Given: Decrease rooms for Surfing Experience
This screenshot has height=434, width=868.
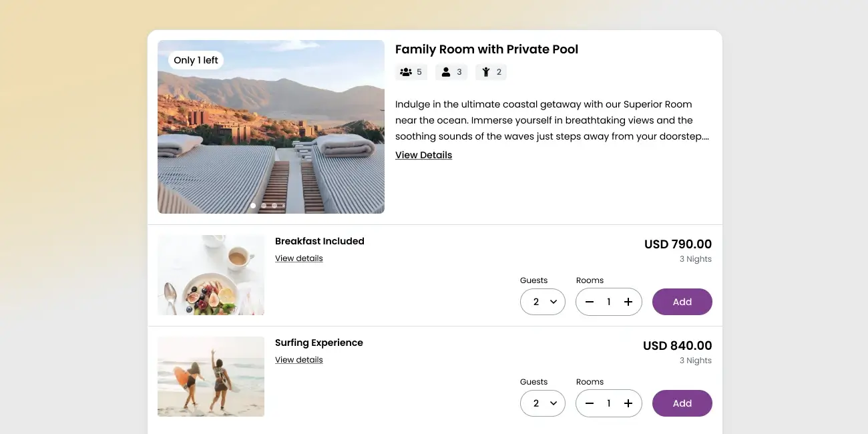Looking at the screenshot, I should pos(590,403).
